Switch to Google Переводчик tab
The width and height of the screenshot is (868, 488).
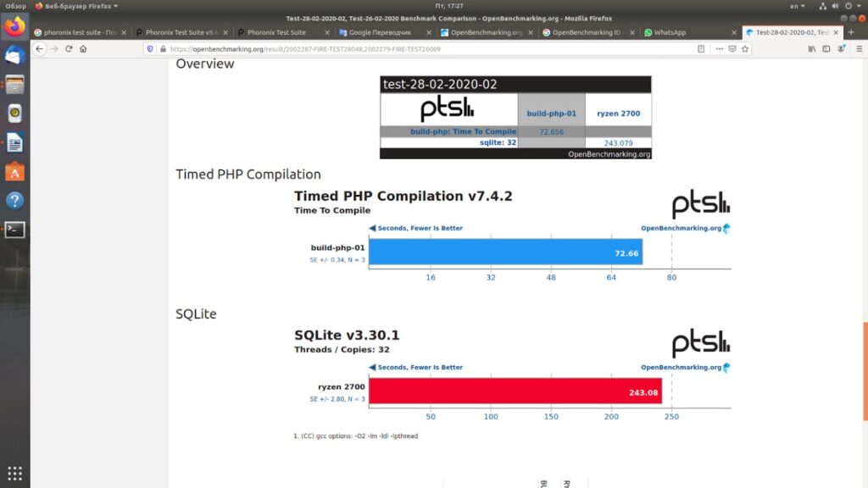385,32
